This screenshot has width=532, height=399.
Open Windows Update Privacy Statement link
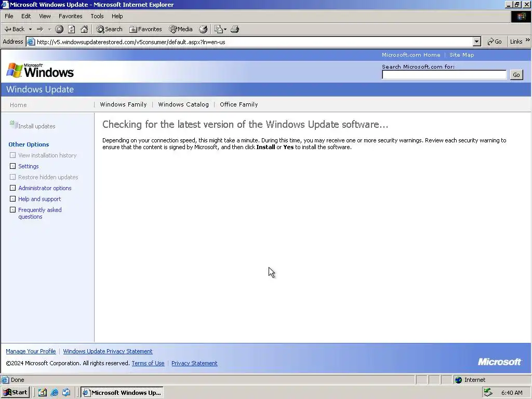click(x=108, y=351)
